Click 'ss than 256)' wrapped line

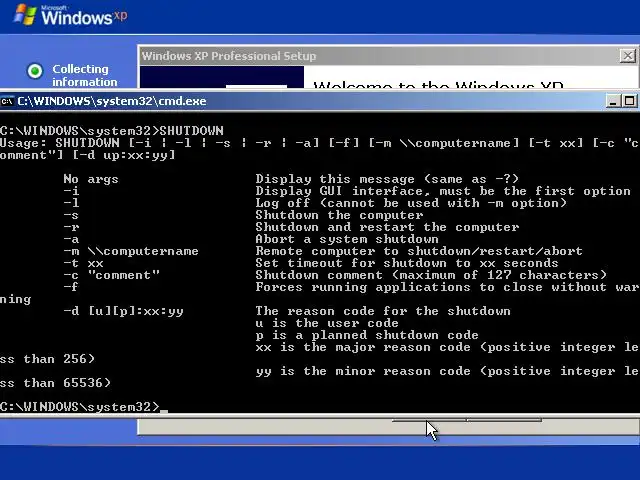[47, 359]
